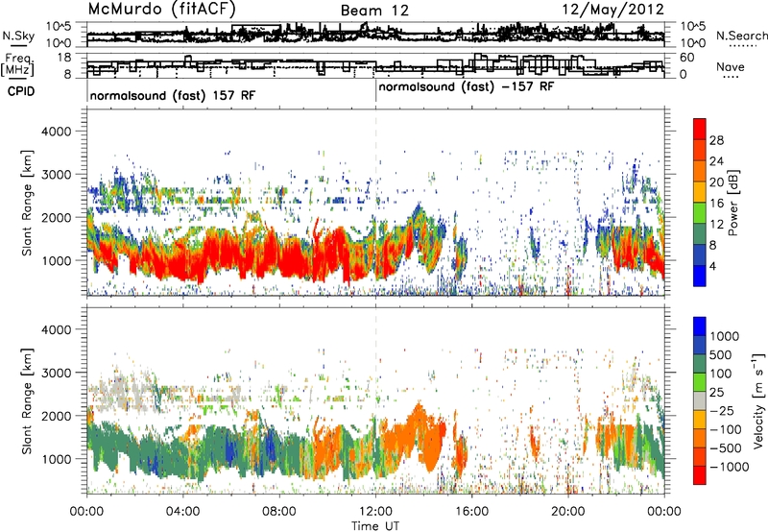The image size is (768, 532).
Task: Click the blue bottom of Power colorbar
Action: [700, 276]
